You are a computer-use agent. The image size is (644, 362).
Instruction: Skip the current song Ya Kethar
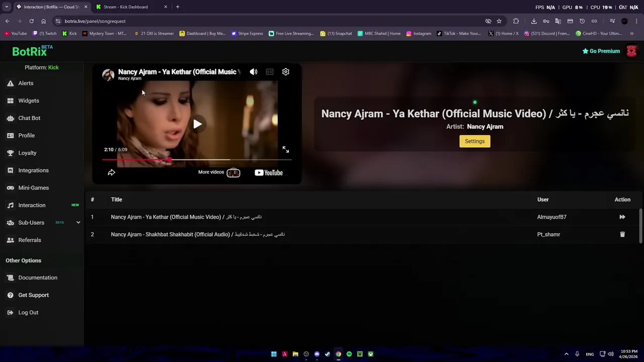pos(622,217)
